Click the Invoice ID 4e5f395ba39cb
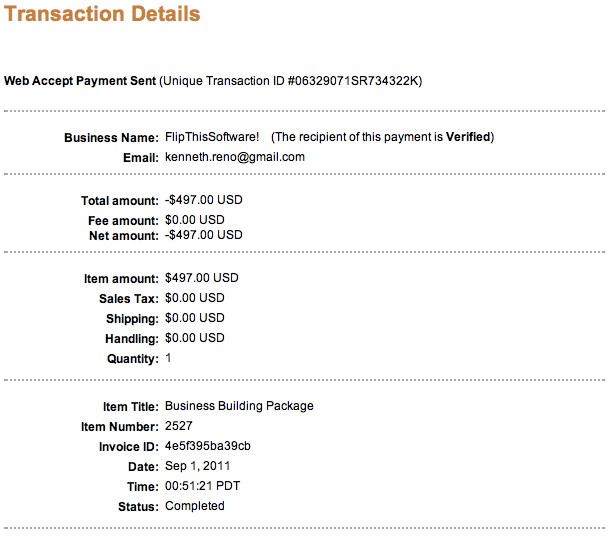Screen dimensions: 613x537 208,446
